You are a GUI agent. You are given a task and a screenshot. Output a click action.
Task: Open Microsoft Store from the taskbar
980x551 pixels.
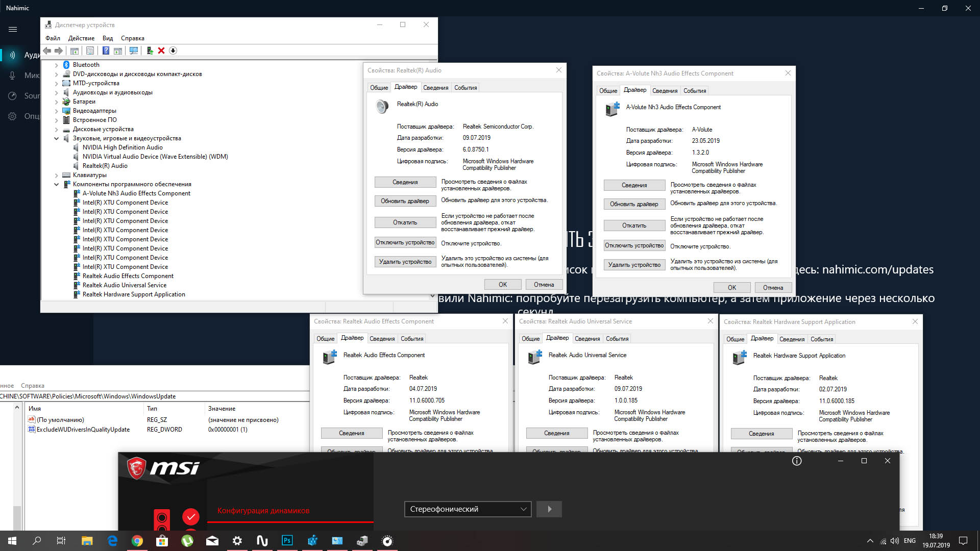(x=162, y=541)
